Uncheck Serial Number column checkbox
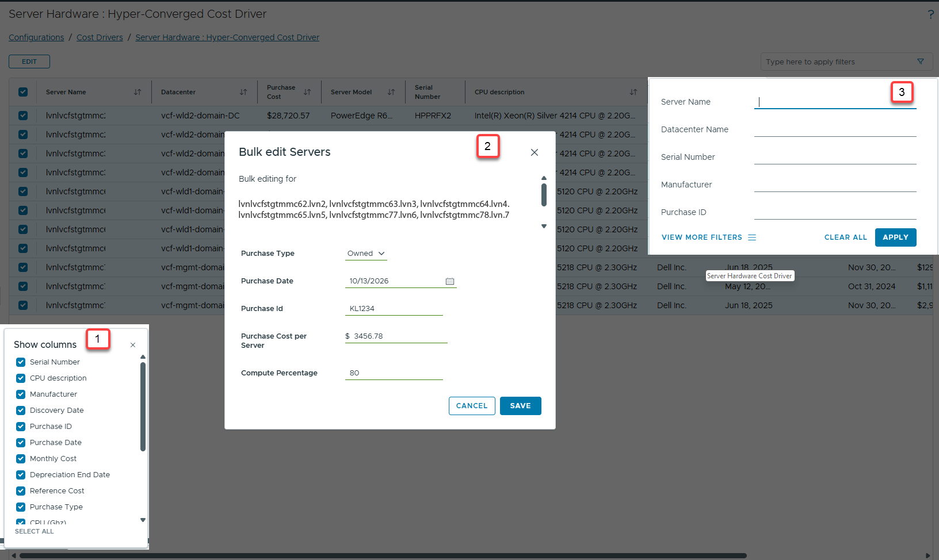This screenshot has width=939, height=560. (21, 362)
